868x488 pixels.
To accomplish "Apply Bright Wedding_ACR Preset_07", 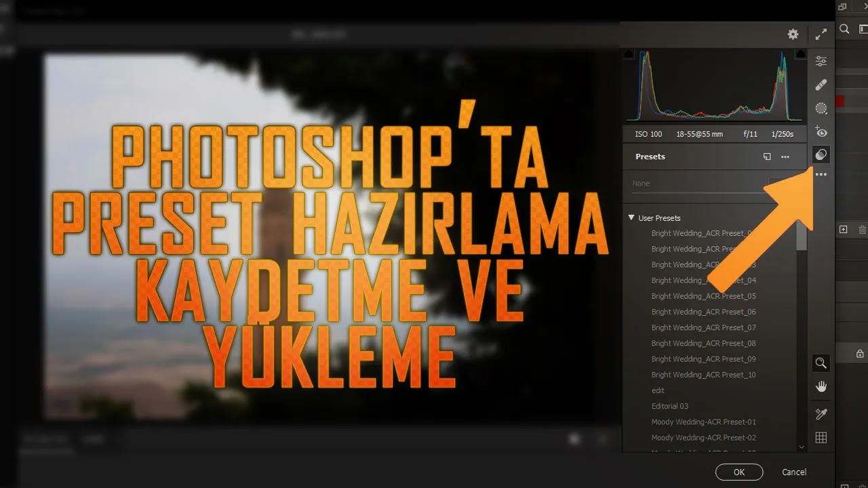I will [704, 327].
